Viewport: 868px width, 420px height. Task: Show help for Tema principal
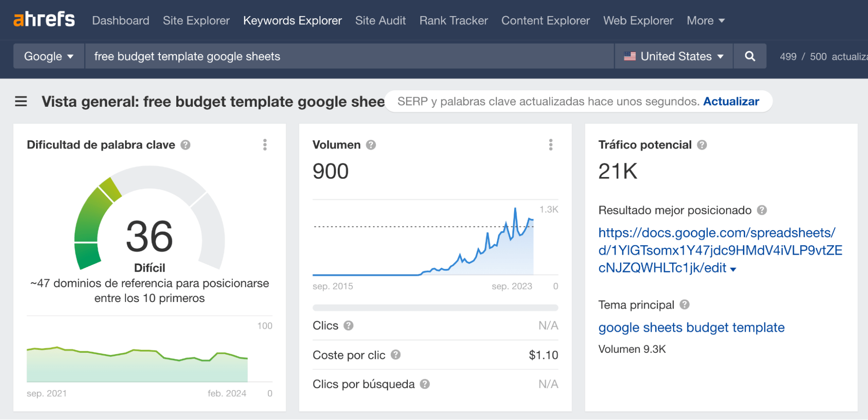tap(685, 305)
